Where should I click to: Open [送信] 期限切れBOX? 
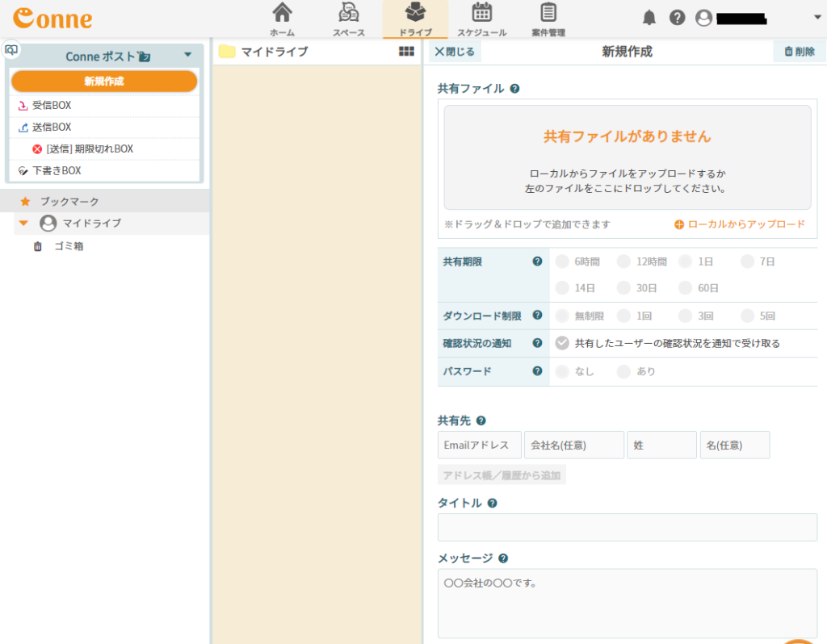point(104,149)
